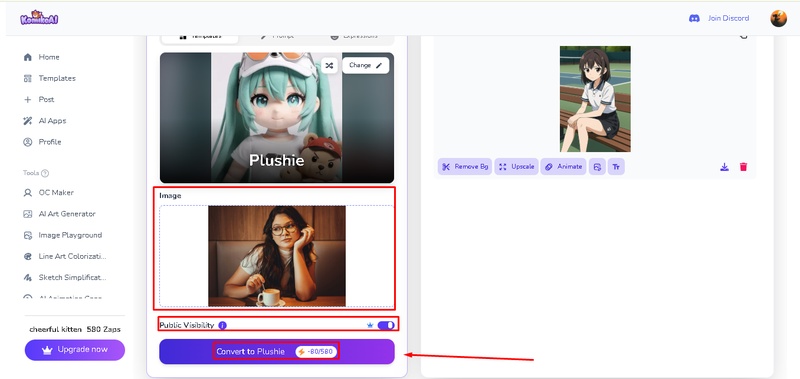Open AI Apps in the sidebar
This screenshot has height=379, width=800.
tap(45, 121)
